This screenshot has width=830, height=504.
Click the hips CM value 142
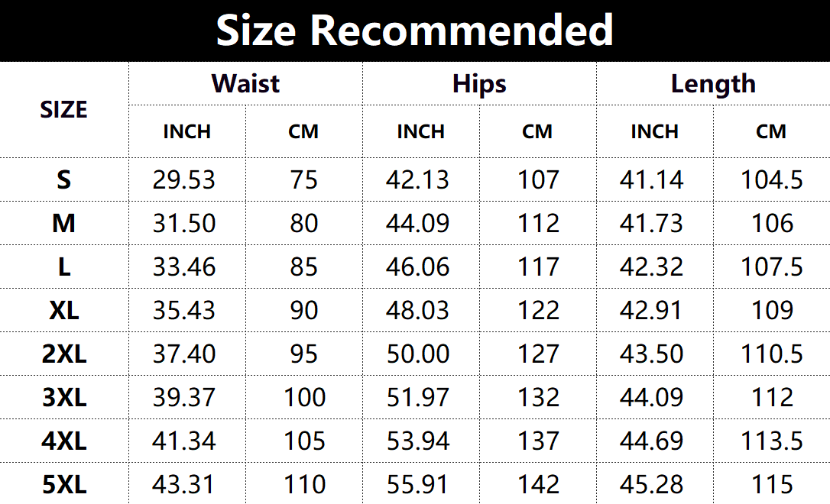[x=538, y=485]
